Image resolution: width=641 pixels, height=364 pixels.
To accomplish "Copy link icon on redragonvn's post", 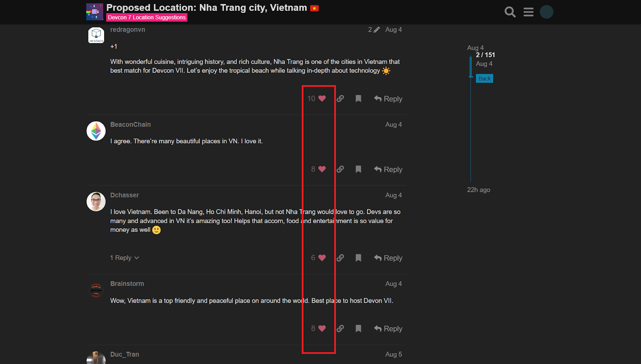I will 340,99.
